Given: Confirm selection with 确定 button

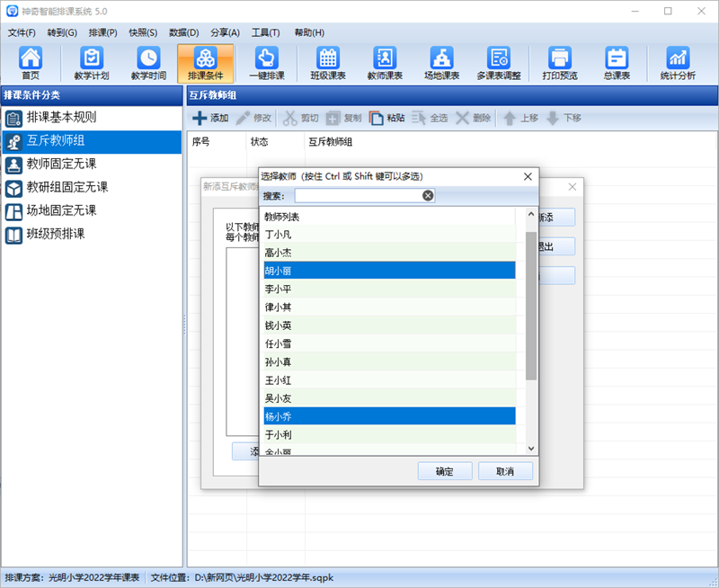Looking at the screenshot, I should [444, 471].
